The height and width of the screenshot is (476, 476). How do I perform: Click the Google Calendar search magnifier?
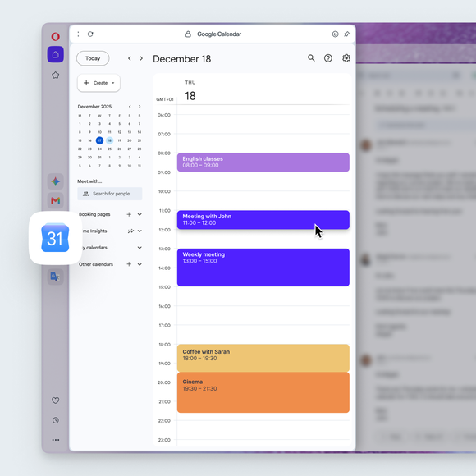tap(311, 58)
